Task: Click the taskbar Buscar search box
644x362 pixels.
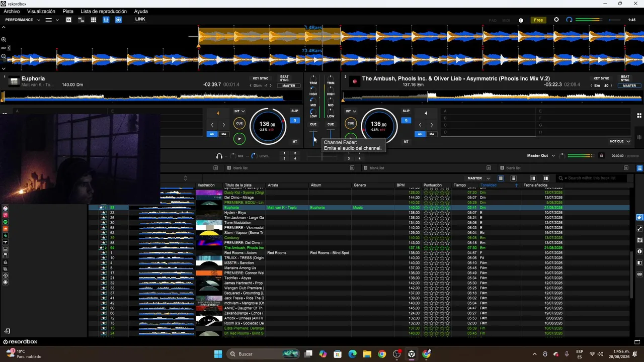Action: pos(263,354)
